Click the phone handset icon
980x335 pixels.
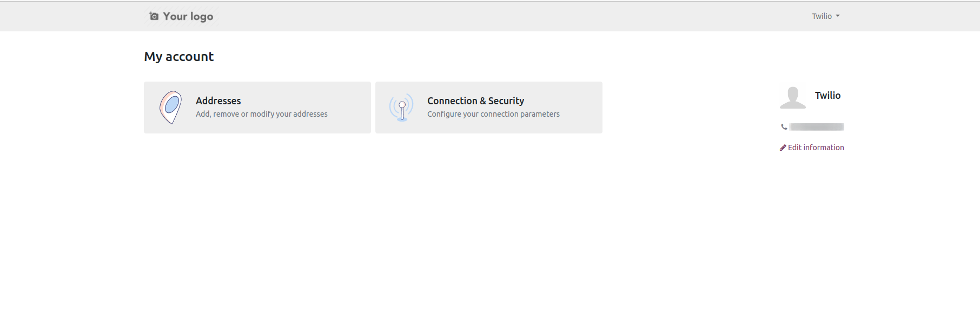(784, 127)
